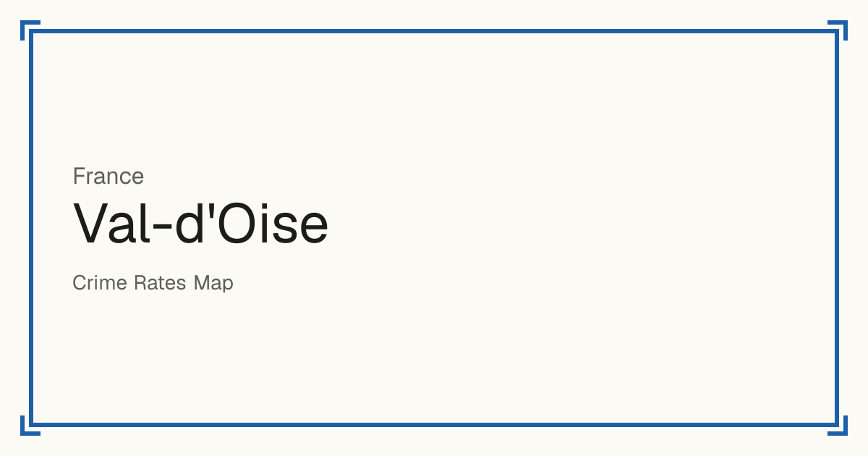Click the word Map in the subtitle

[x=213, y=283]
